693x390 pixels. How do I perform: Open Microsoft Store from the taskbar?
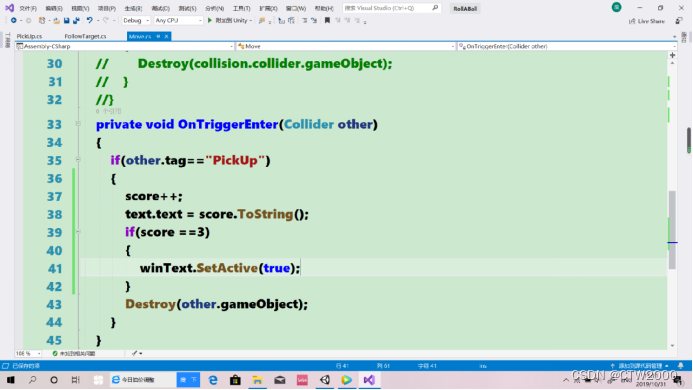pyautogui.click(x=235, y=380)
